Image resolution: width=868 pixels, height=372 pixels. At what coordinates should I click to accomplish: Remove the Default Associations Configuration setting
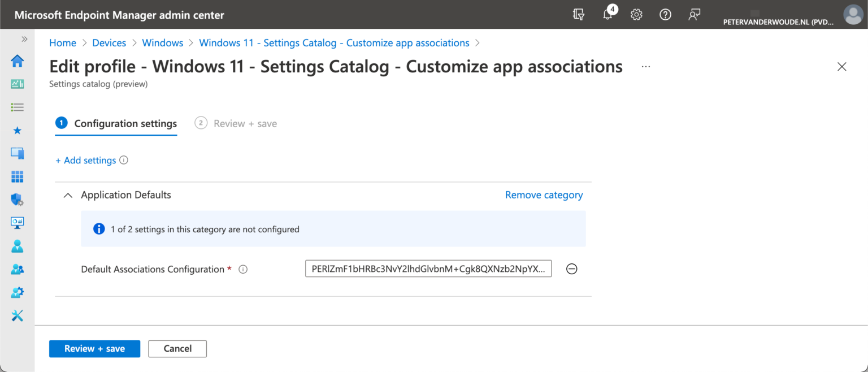571,269
